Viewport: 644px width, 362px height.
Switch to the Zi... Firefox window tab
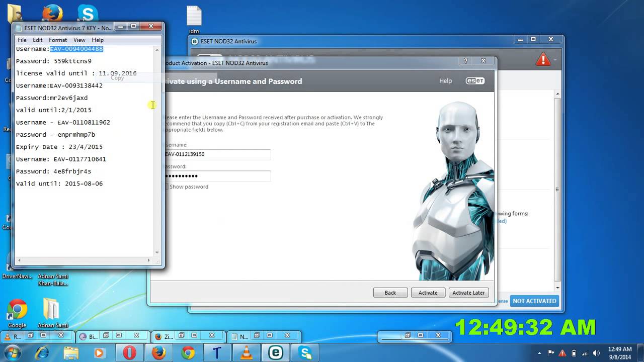[188, 336]
